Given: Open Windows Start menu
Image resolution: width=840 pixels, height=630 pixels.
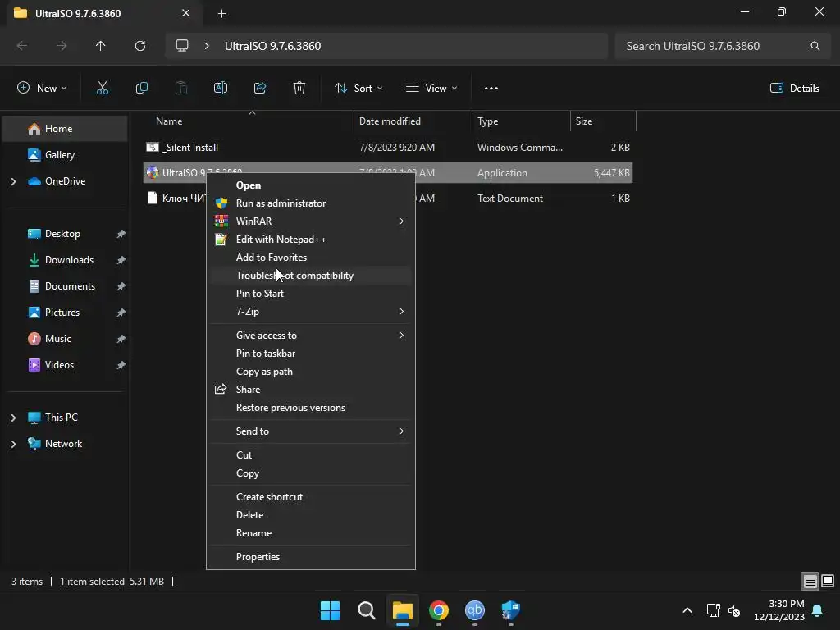Looking at the screenshot, I should tap(330, 610).
